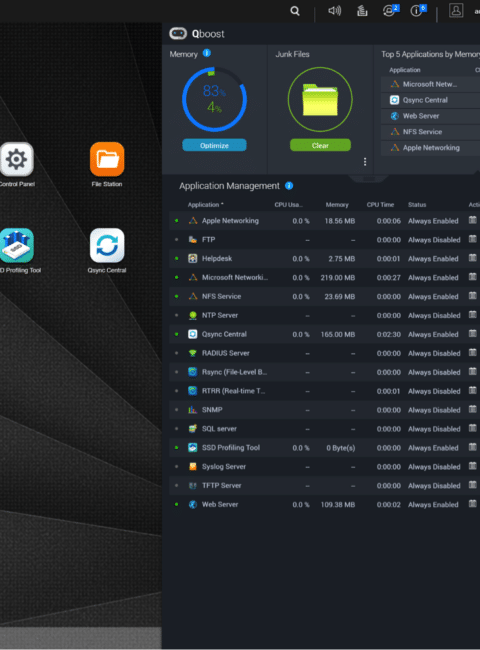Select Helpdesk application row name

(217, 259)
